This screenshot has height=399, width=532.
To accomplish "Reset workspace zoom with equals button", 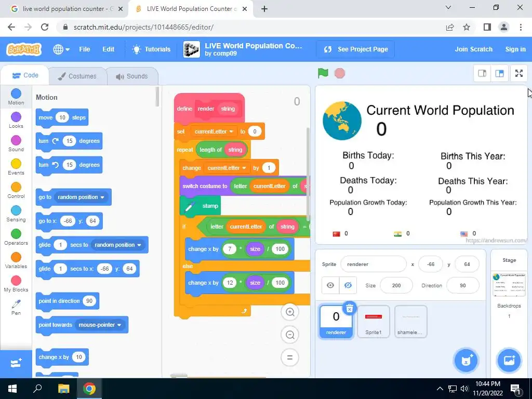I will tap(290, 357).
